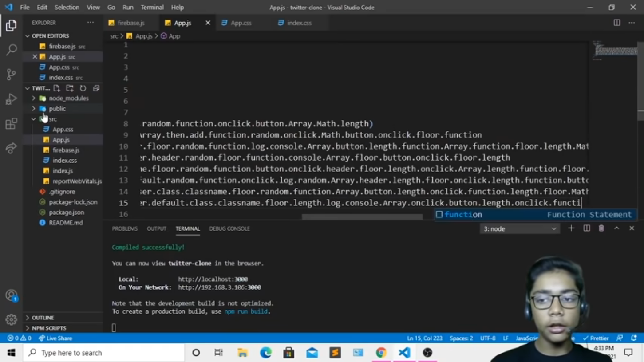Click the horizontal editor scrollbar
The image size is (644, 362).
tap(362, 217)
